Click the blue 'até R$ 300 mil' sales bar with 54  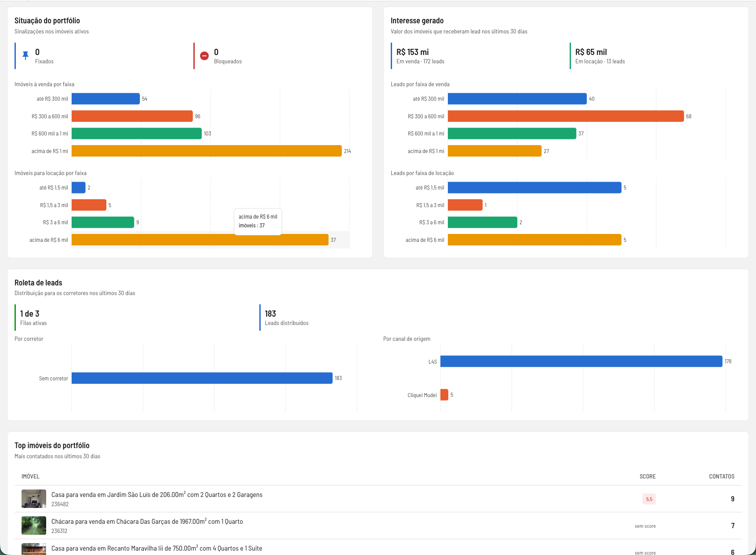(105, 99)
